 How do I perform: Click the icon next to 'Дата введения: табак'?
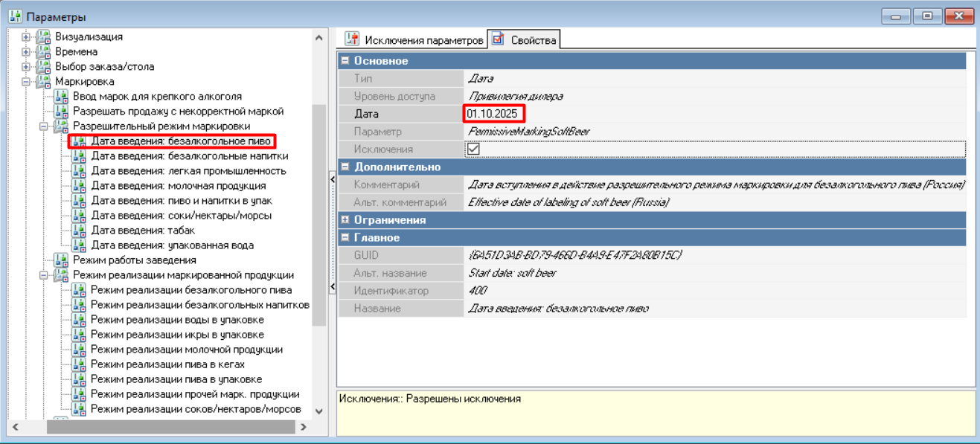[80, 231]
